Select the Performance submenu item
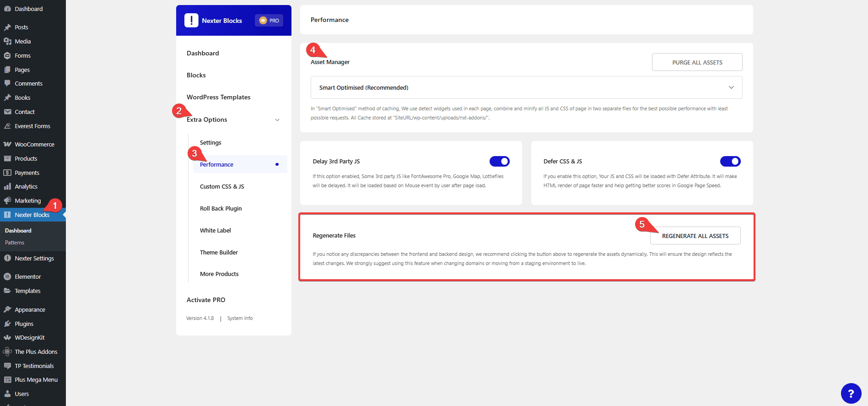868x406 pixels. [240, 164]
